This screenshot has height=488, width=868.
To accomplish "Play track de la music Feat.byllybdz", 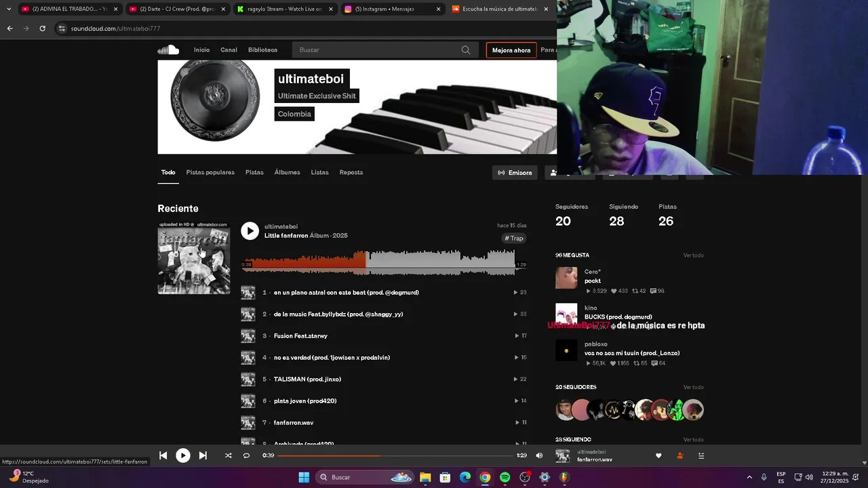I will (338, 314).
